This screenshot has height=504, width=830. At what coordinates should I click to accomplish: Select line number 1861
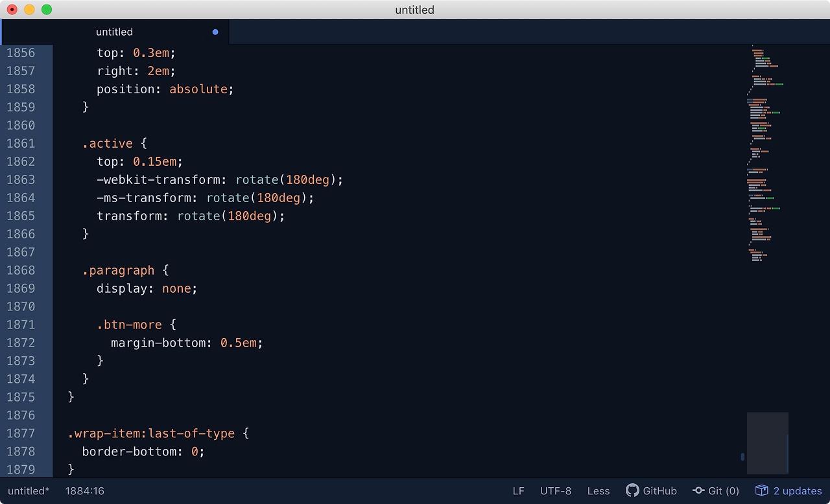tap(21, 143)
